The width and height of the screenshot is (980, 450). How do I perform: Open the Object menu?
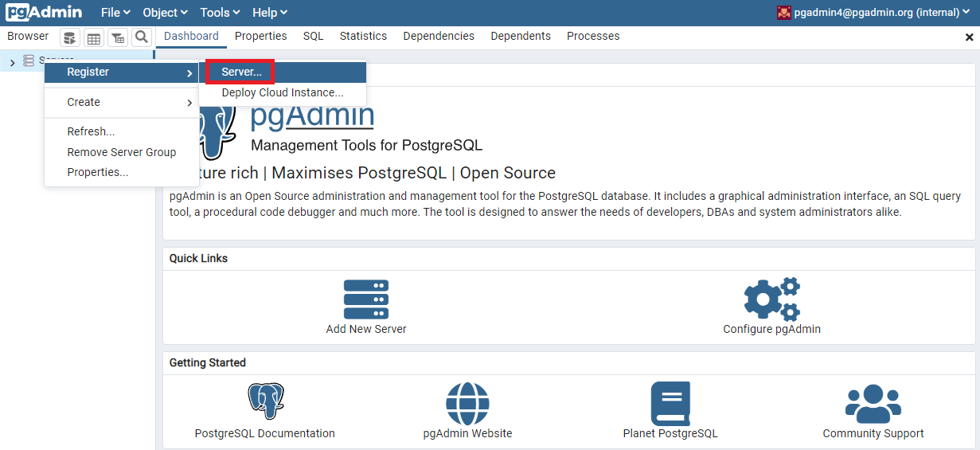[165, 13]
